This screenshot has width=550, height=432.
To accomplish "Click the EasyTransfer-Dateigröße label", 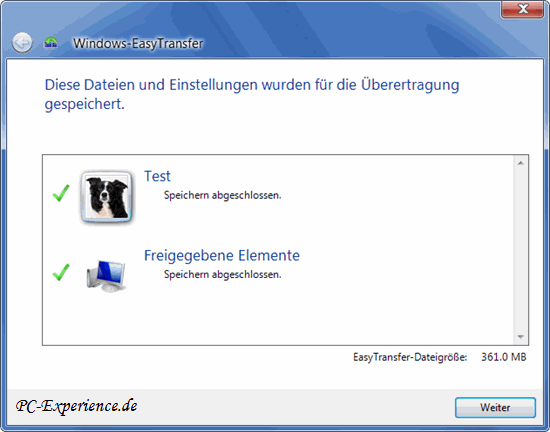I will click(x=410, y=357).
